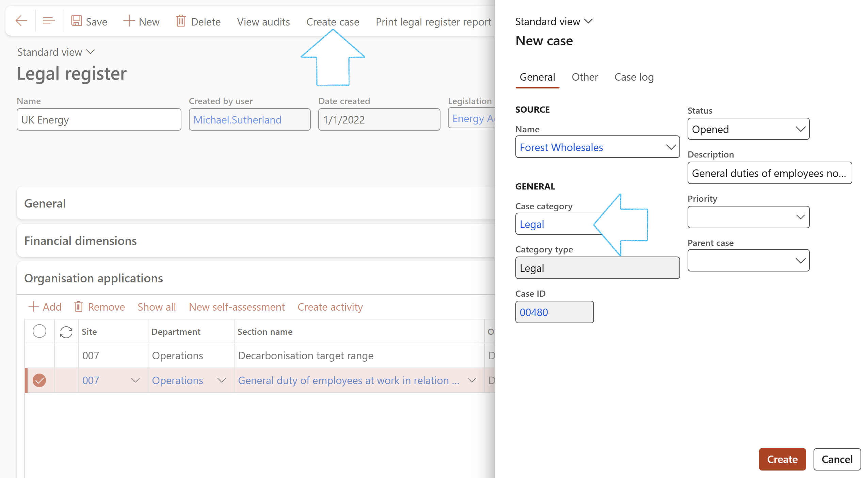Click the Save floppy disk icon

pyautogui.click(x=76, y=21)
